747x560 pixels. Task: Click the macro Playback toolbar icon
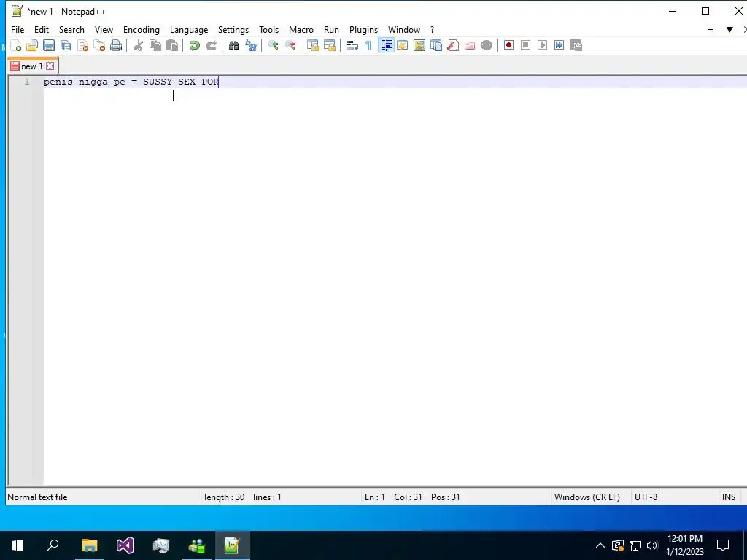click(542, 45)
